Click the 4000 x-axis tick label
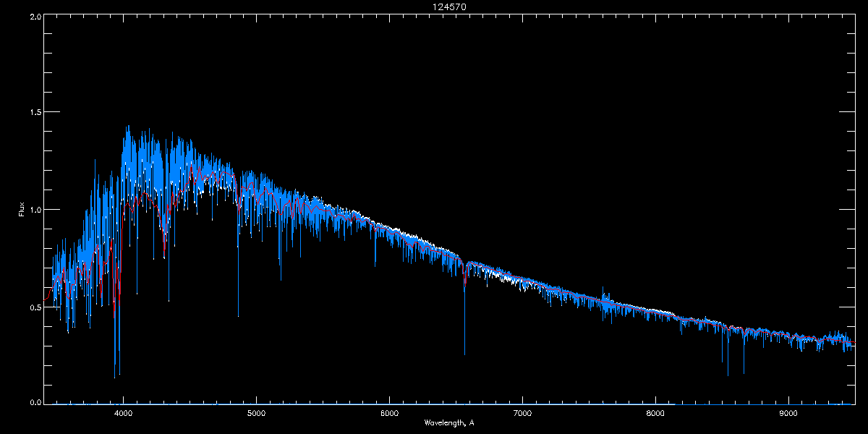 tap(124, 413)
